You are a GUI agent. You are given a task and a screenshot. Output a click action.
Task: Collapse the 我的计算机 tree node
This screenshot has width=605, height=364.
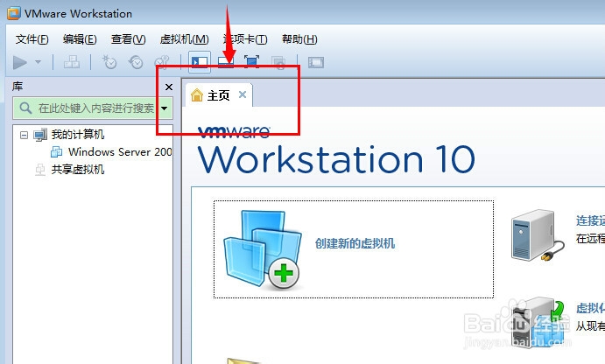24,135
